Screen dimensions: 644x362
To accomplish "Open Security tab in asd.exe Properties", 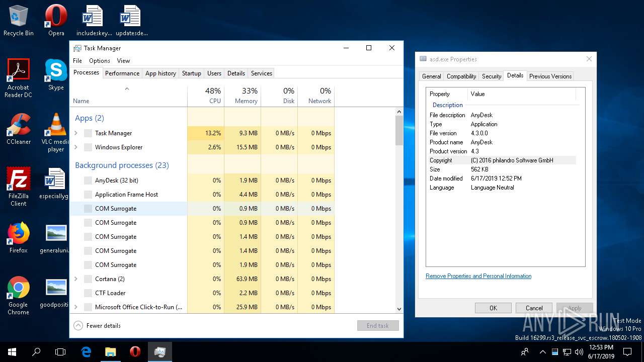I will point(492,76).
